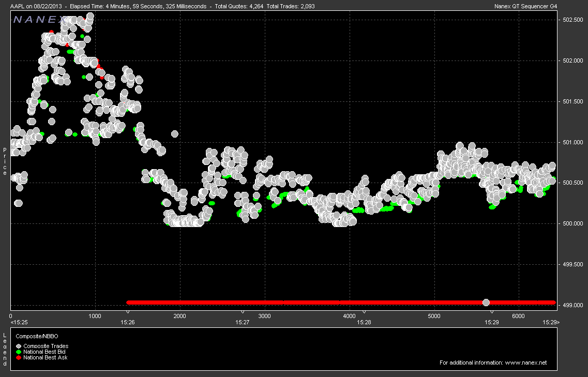Screen dimensions: 588x377
Task: Select the Composite/NBBO legend heading
Action: pyautogui.click(x=34, y=336)
